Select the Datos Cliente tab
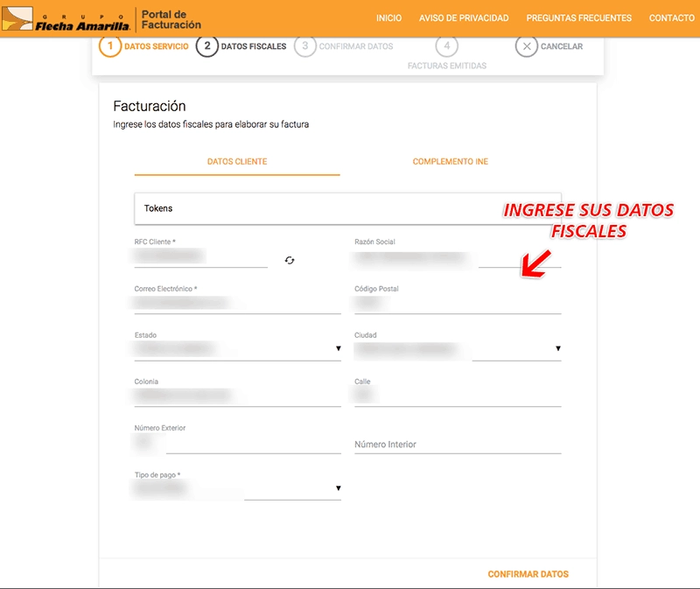Image resolution: width=700 pixels, height=589 pixels. coord(237,162)
